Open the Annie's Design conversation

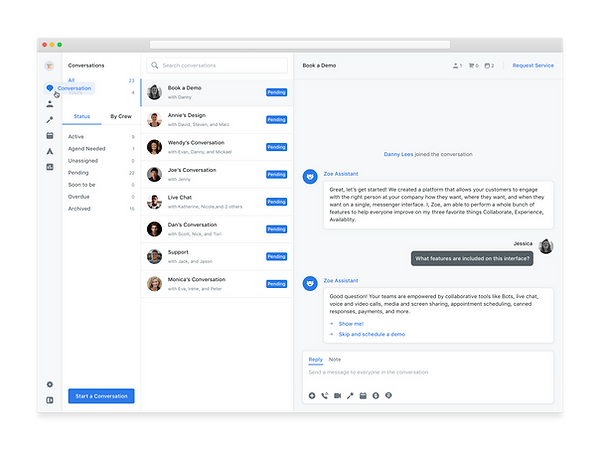[x=217, y=120]
